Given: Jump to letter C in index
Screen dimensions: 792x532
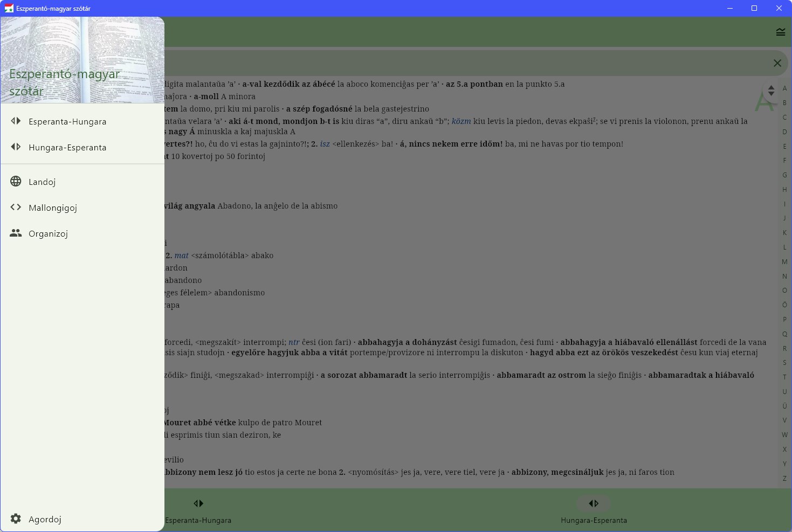Looking at the screenshot, I should click(784, 118).
